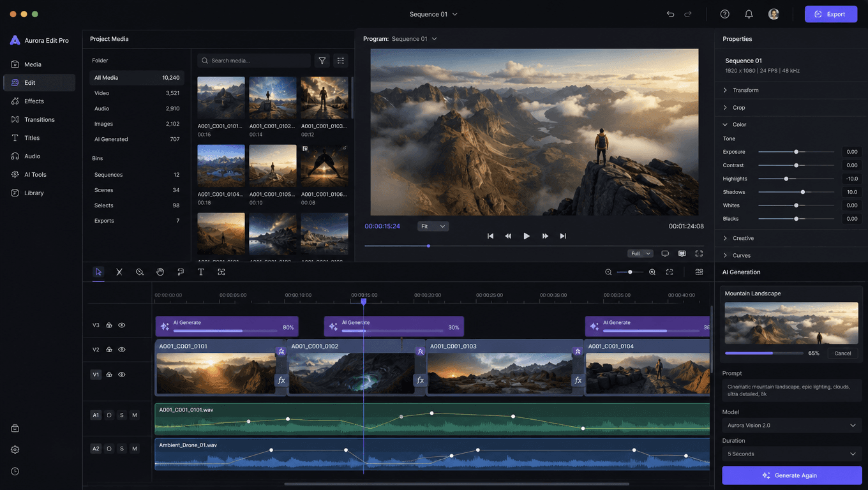
Task: Open the help question mark icon
Action: pos(725,14)
